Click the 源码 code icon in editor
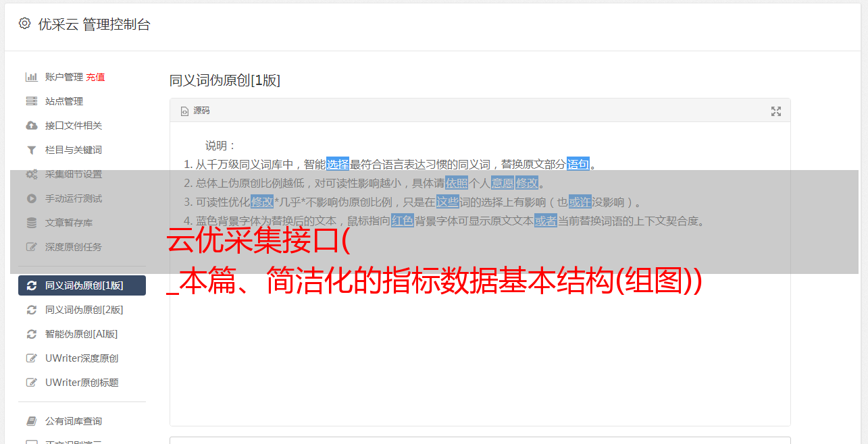Viewport: 868px width, 444px height. pos(184,111)
